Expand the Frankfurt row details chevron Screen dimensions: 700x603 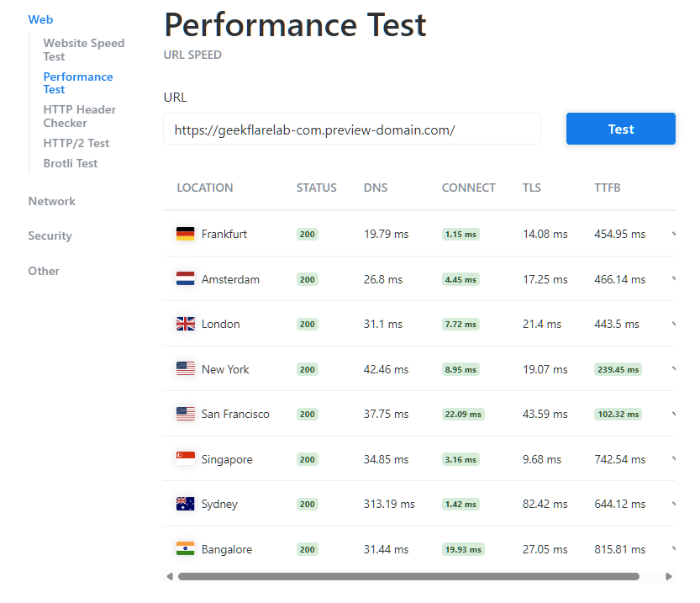pos(672,233)
